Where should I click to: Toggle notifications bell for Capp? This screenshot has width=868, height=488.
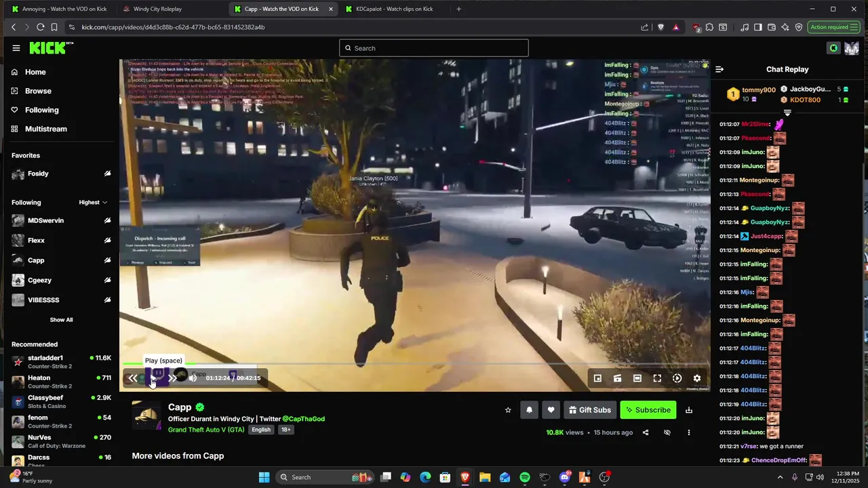[x=529, y=410]
